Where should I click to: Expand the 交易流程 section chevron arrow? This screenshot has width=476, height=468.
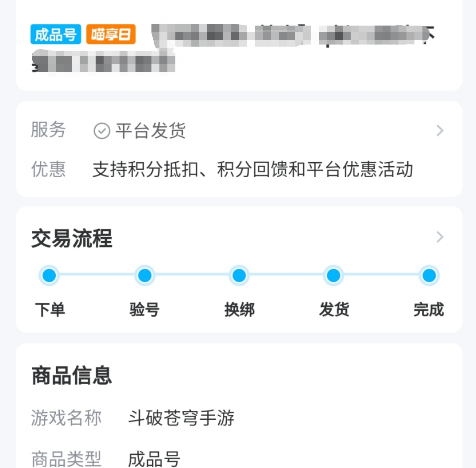pyautogui.click(x=440, y=237)
